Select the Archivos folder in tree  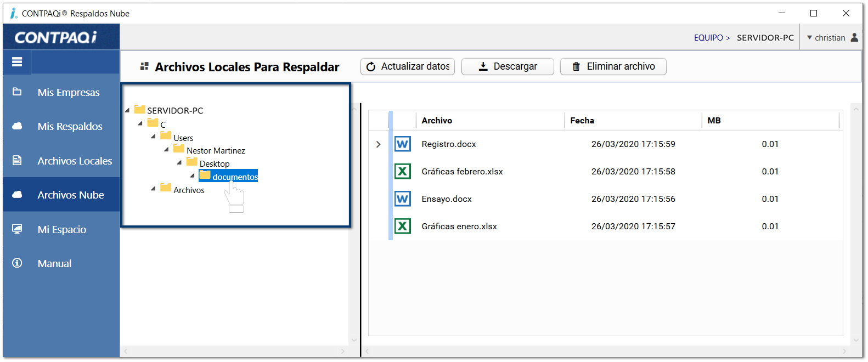(189, 190)
